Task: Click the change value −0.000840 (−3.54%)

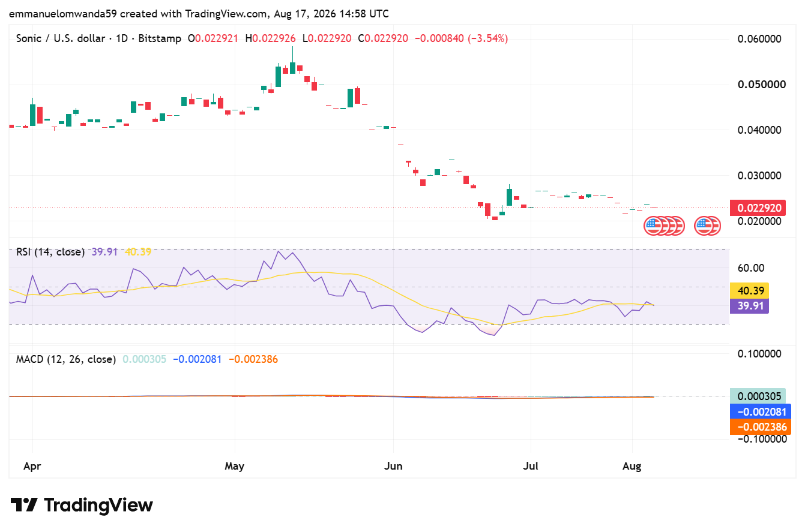Action: [462, 38]
